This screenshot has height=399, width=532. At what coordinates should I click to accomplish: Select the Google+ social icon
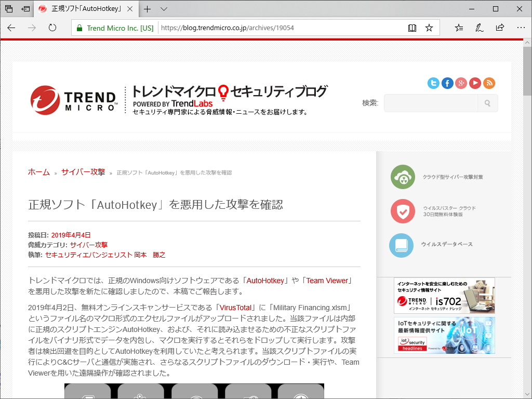[x=461, y=83]
